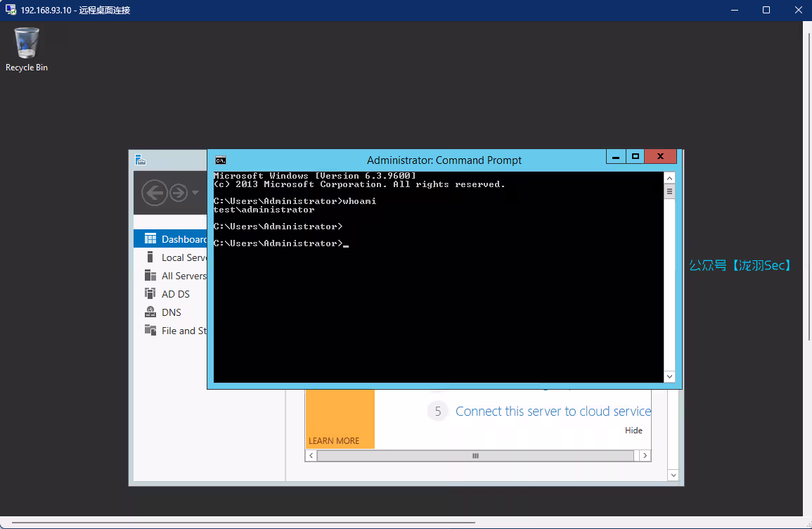Hide the welcome tile panel
Image resolution: width=812 pixels, height=529 pixels.
tap(633, 431)
